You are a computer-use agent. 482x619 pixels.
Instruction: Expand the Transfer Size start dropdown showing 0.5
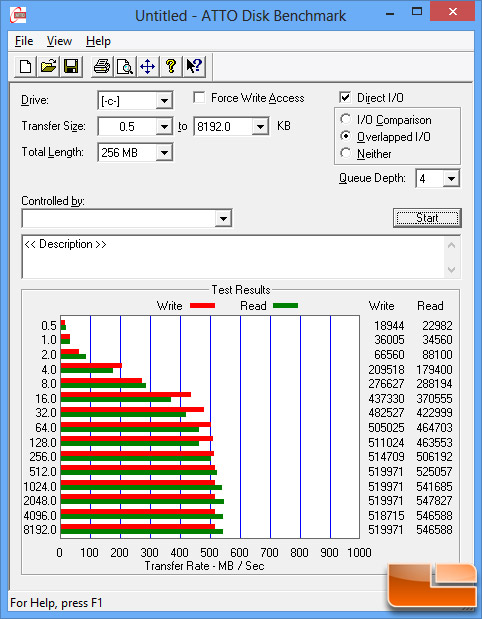[x=164, y=127]
